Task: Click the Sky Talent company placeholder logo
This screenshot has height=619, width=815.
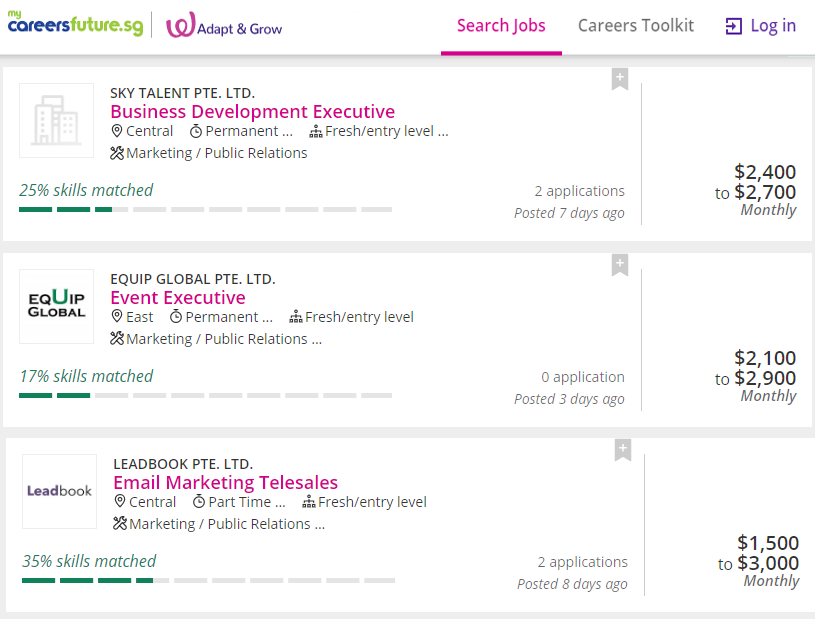Action: coord(56,121)
